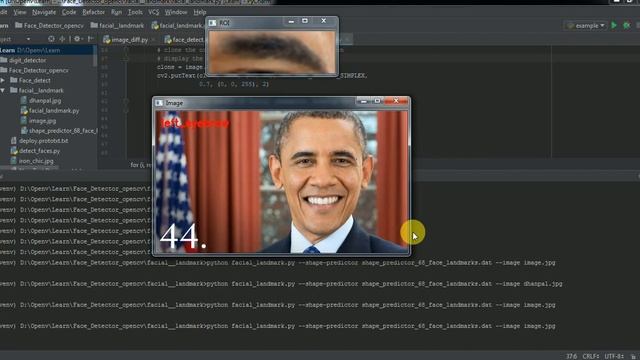Click the eyebrow picture in ROI window
The width and height of the screenshot is (640, 360).
point(272,52)
